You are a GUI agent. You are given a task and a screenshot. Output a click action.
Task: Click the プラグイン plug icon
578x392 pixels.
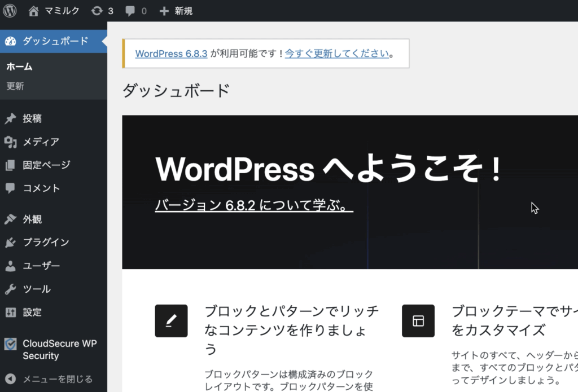point(10,243)
